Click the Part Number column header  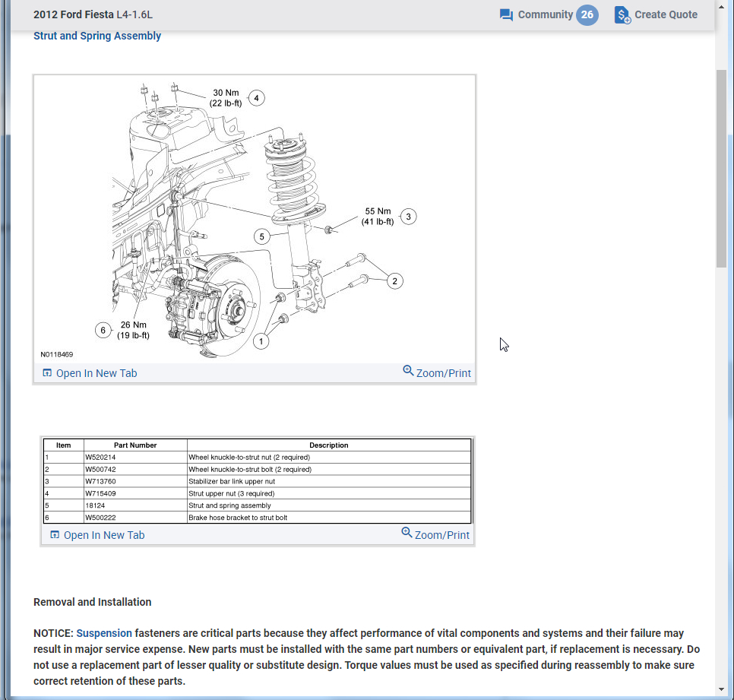click(x=135, y=445)
